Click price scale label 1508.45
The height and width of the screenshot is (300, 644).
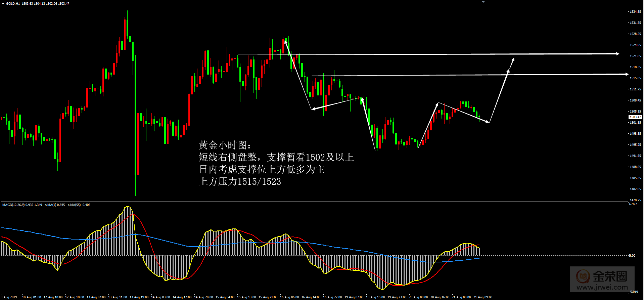635,100
